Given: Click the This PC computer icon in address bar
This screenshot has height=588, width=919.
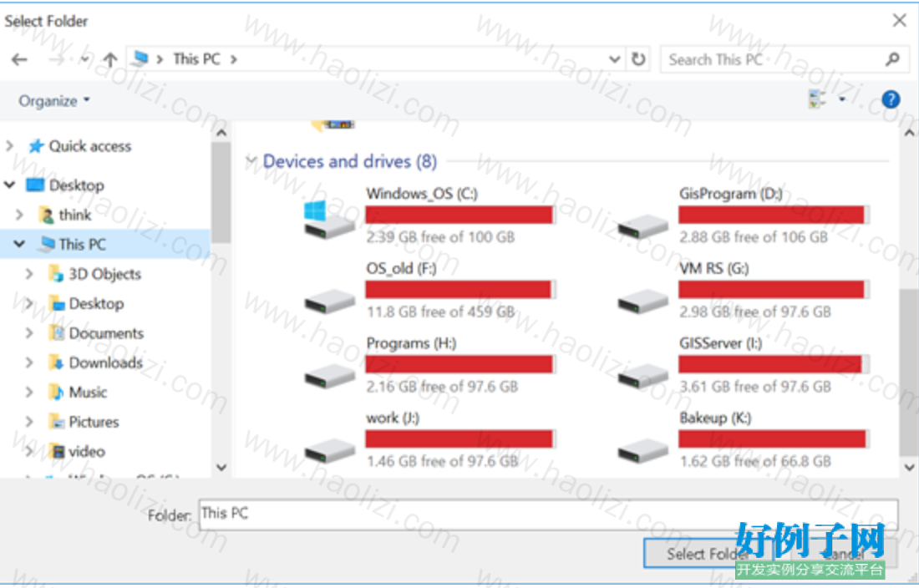Looking at the screenshot, I should (x=140, y=58).
